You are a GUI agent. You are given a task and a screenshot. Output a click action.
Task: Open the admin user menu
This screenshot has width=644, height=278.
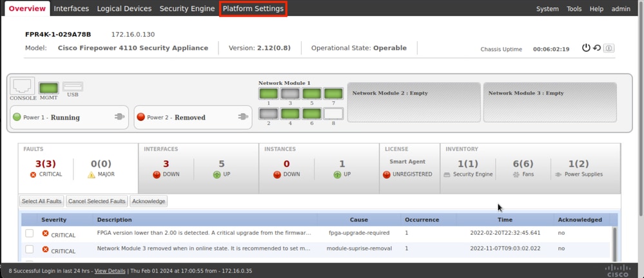[x=621, y=8]
